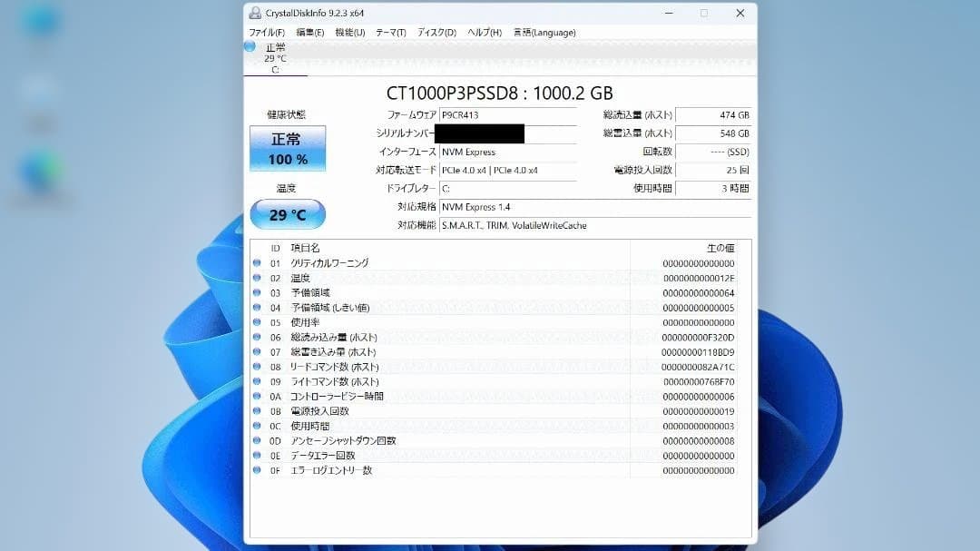Click the blue dot beside 使用率 attribute
Screen dimensions: 980x551
pos(257,321)
